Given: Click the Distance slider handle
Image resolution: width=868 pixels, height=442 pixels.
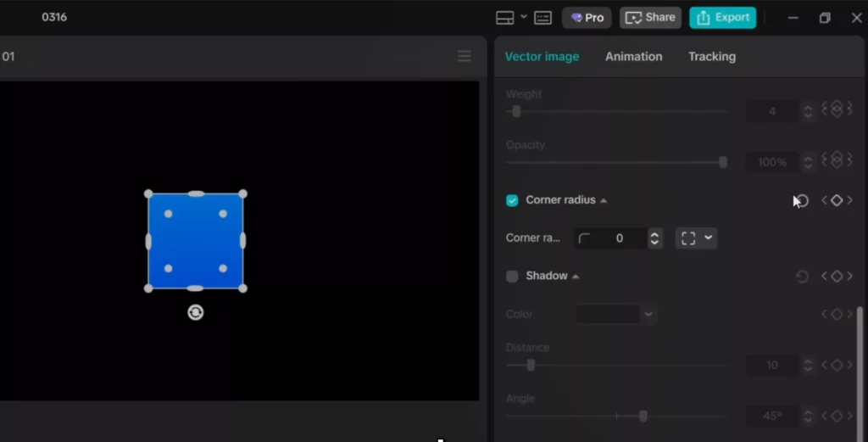Looking at the screenshot, I should click(531, 365).
